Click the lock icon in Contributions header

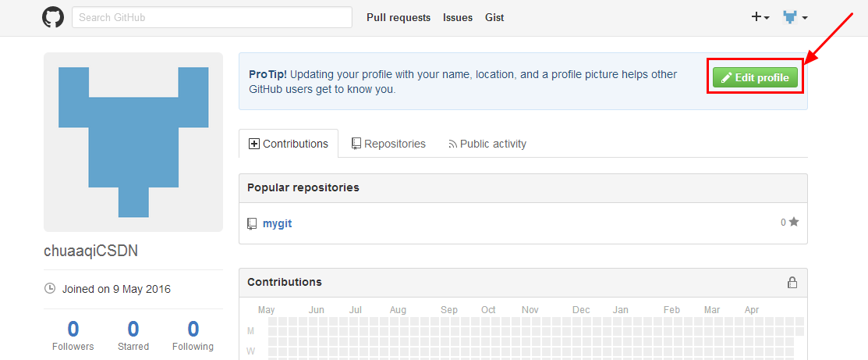(792, 283)
